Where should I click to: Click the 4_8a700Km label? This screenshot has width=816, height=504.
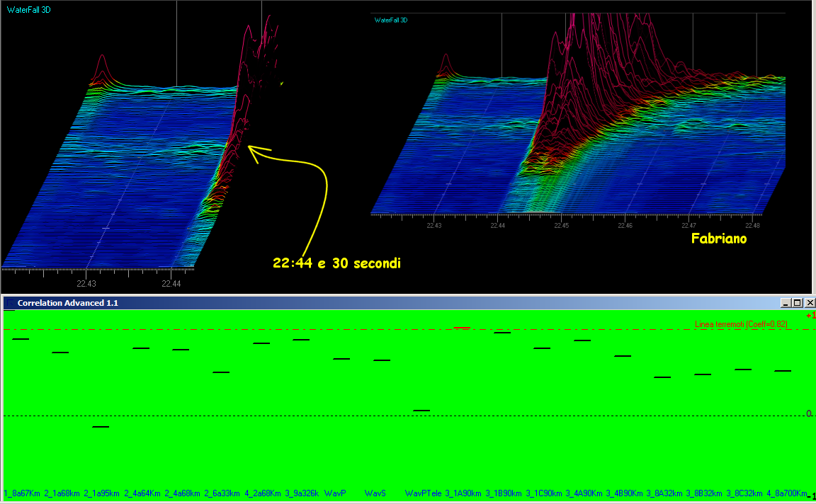[786, 493]
